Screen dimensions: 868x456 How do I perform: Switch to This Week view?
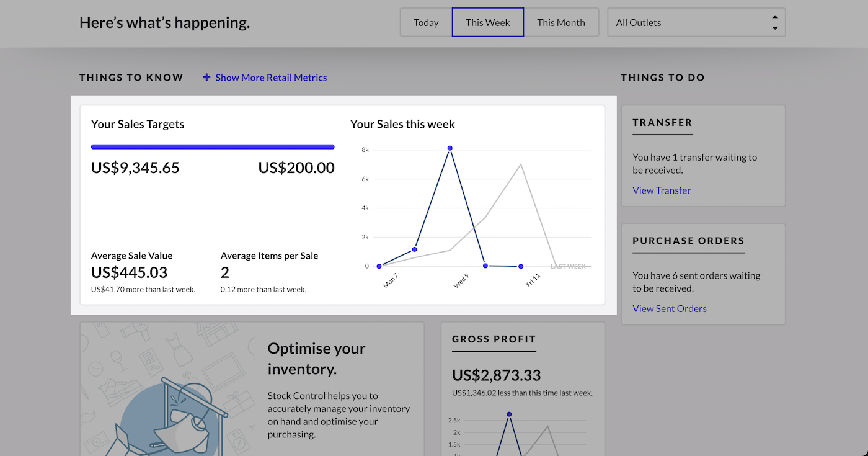[487, 22]
